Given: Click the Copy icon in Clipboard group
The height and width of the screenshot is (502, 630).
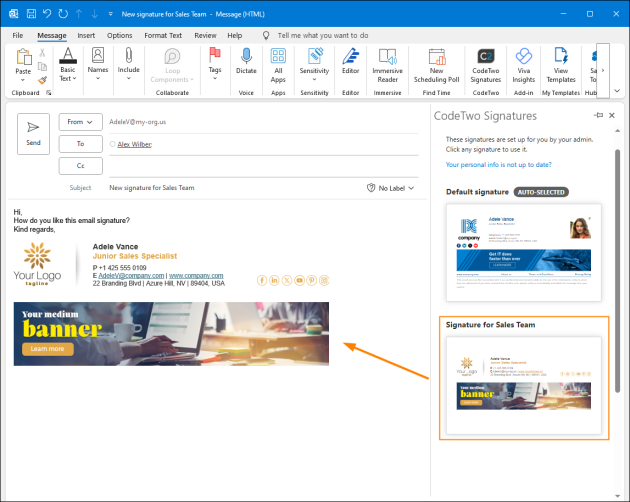Looking at the screenshot, I should [x=42, y=66].
